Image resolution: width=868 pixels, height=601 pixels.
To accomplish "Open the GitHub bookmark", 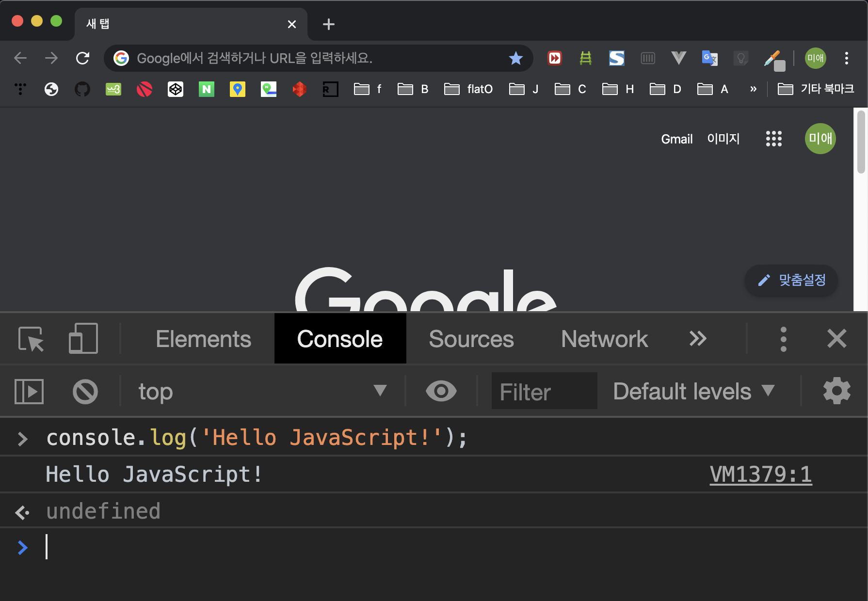I will [x=82, y=89].
